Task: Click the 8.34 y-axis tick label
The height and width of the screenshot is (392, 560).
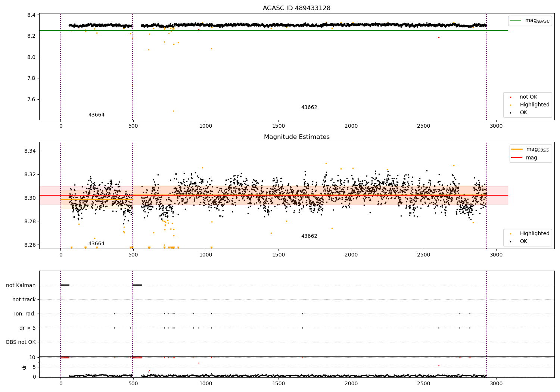Action: [x=30, y=151]
